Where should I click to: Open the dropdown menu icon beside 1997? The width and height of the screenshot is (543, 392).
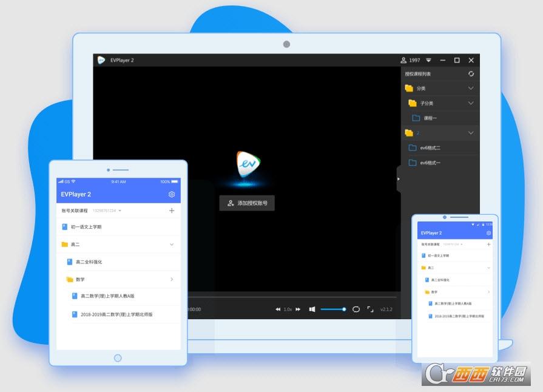tap(428, 60)
